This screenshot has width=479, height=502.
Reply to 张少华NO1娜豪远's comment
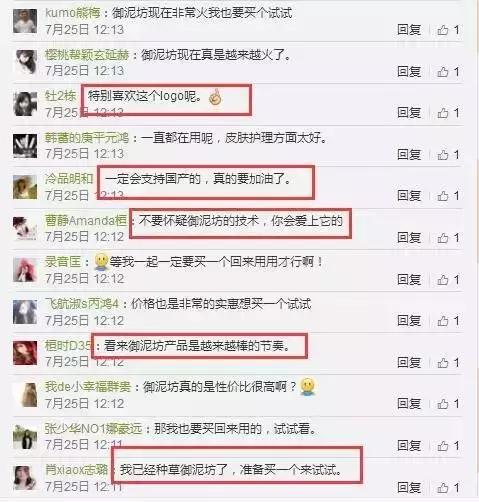409,446
